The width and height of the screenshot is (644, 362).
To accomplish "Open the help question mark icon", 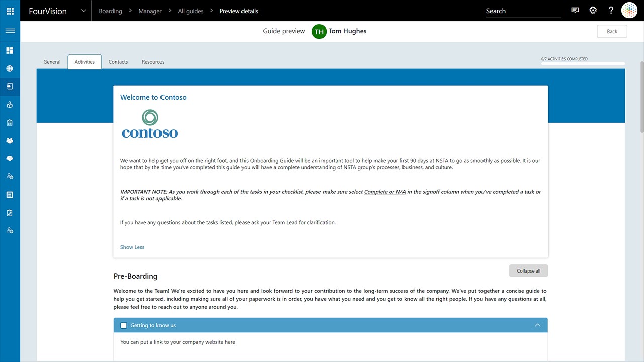I will pos(611,10).
